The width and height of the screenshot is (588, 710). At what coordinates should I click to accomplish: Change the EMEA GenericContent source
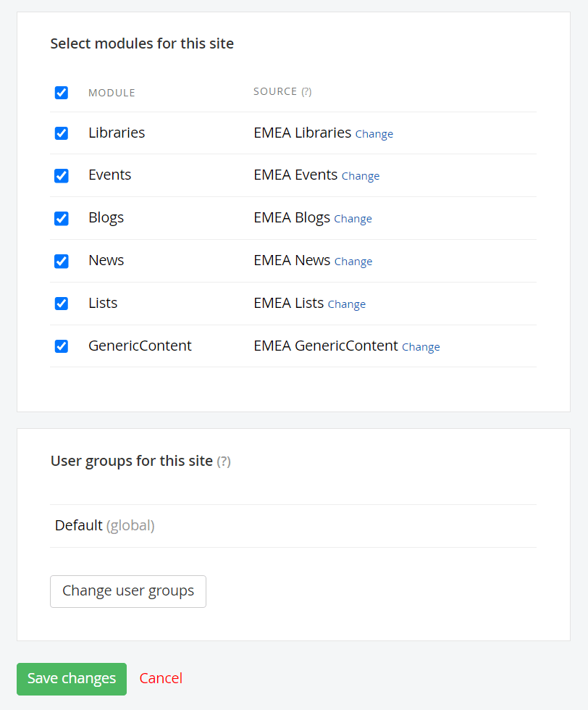pos(421,347)
